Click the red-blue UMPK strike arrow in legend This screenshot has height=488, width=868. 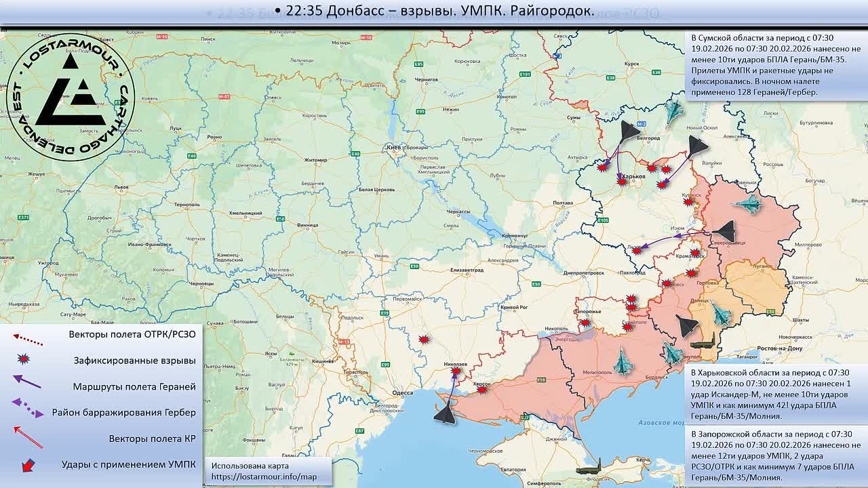(28, 465)
